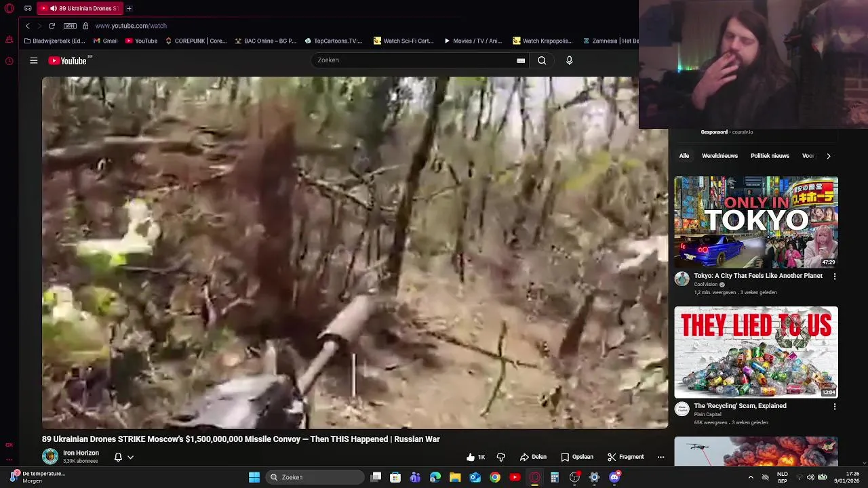Image resolution: width=868 pixels, height=488 pixels.
Task: Dislike the video with thumbs down
Action: point(500,457)
